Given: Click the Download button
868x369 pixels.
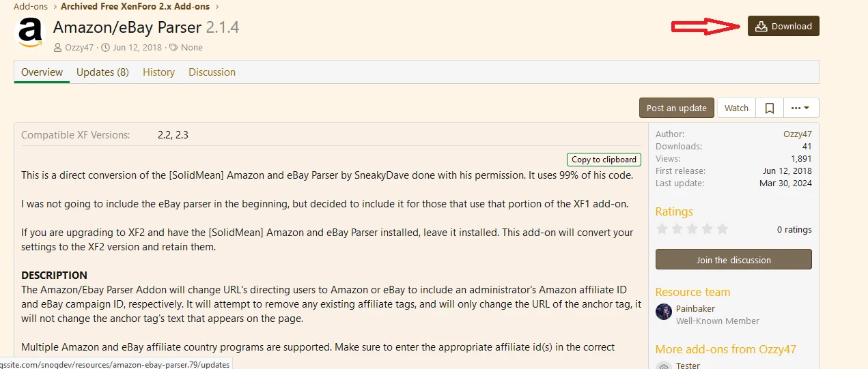Looking at the screenshot, I should [x=783, y=27].
